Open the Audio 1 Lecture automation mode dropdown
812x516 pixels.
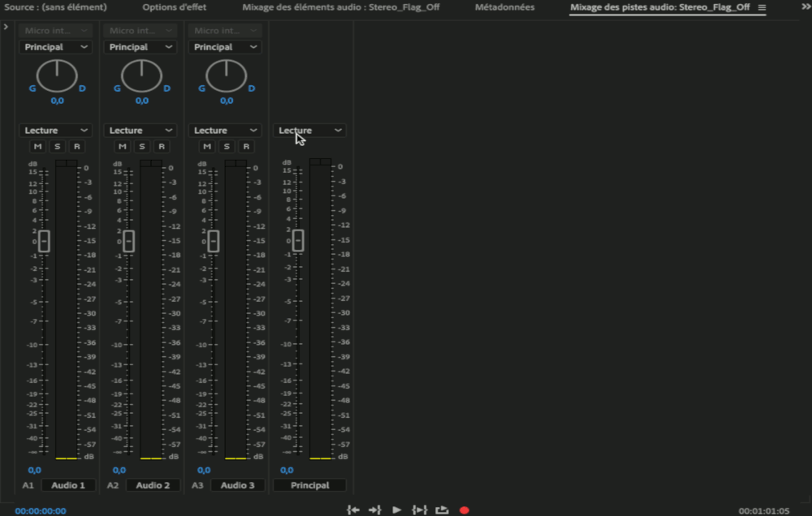55,131
